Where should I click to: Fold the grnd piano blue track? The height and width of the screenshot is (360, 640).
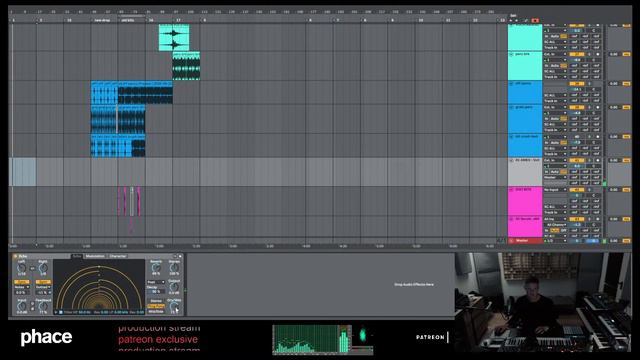(511, 107)
